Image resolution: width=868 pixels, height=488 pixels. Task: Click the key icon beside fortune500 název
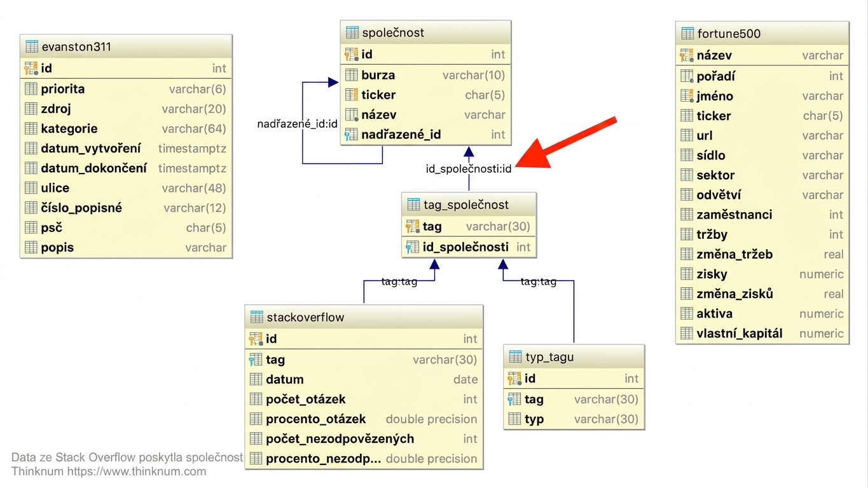[687, 55]
